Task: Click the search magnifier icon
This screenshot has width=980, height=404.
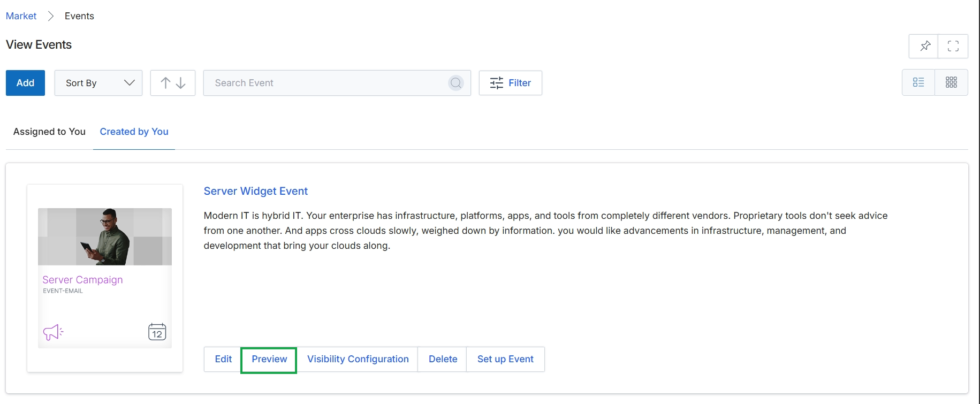Action: pos(456,83)
